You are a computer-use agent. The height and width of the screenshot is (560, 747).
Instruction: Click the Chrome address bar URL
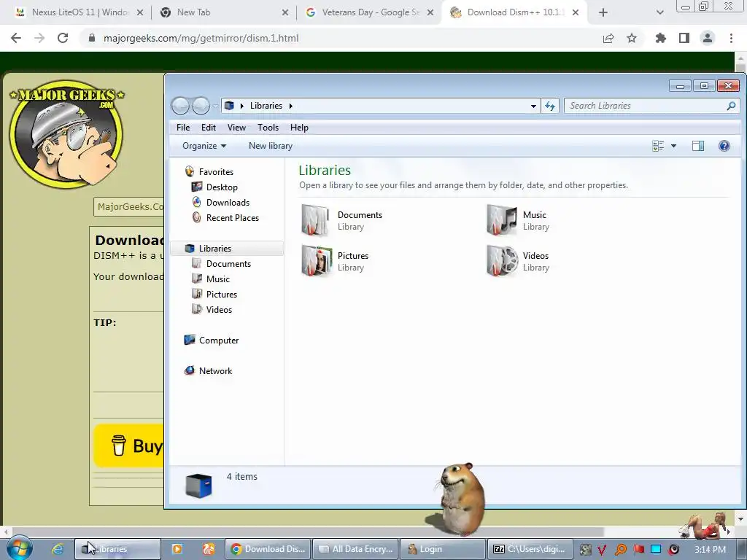click(x=201, y=38)
